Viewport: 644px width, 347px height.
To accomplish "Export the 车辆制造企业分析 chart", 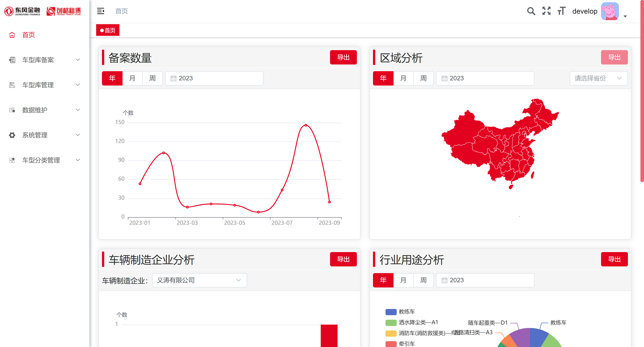I will (x=343, y=259).
